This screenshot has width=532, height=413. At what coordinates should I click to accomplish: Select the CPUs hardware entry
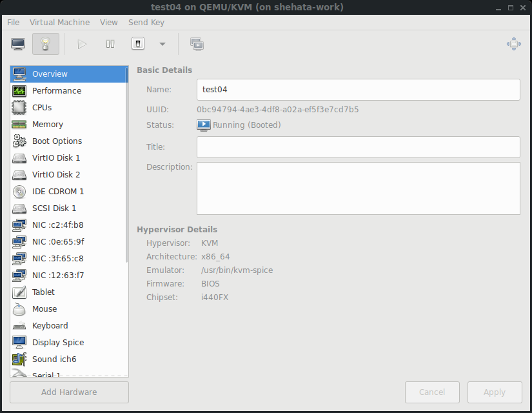tap(42, 108)
